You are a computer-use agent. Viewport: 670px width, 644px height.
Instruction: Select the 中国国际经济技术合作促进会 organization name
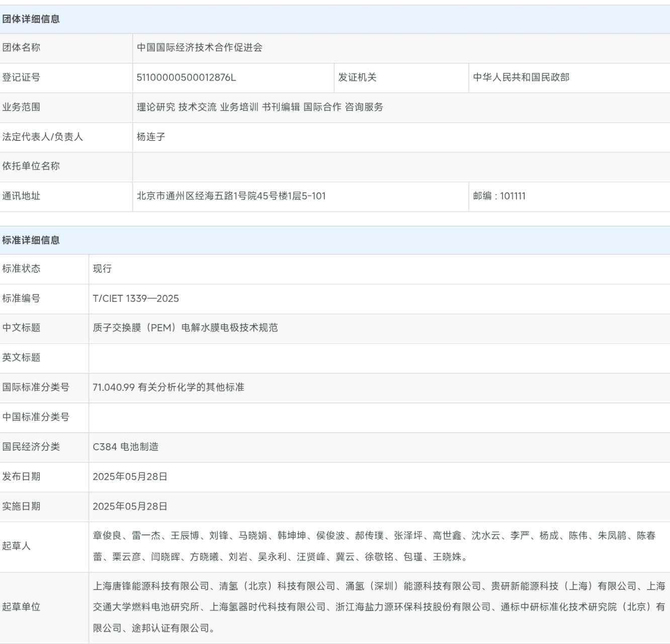click(x=200, y=47)
